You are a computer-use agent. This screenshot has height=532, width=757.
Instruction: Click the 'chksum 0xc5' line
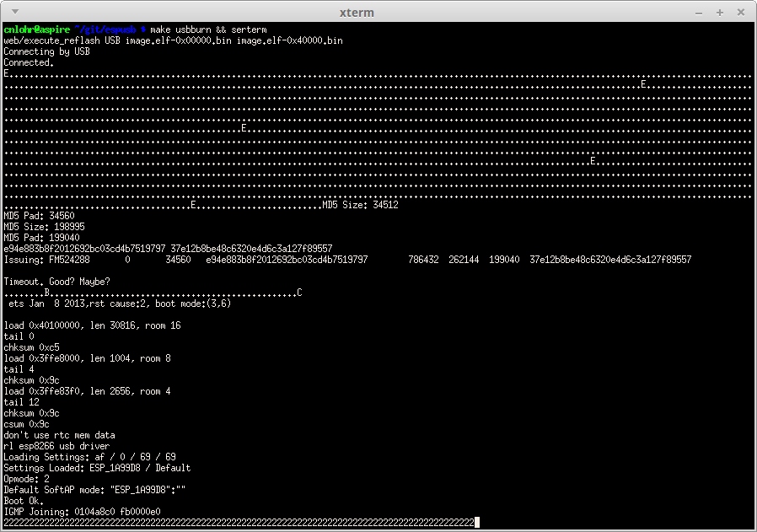click(x=31, y=347)
